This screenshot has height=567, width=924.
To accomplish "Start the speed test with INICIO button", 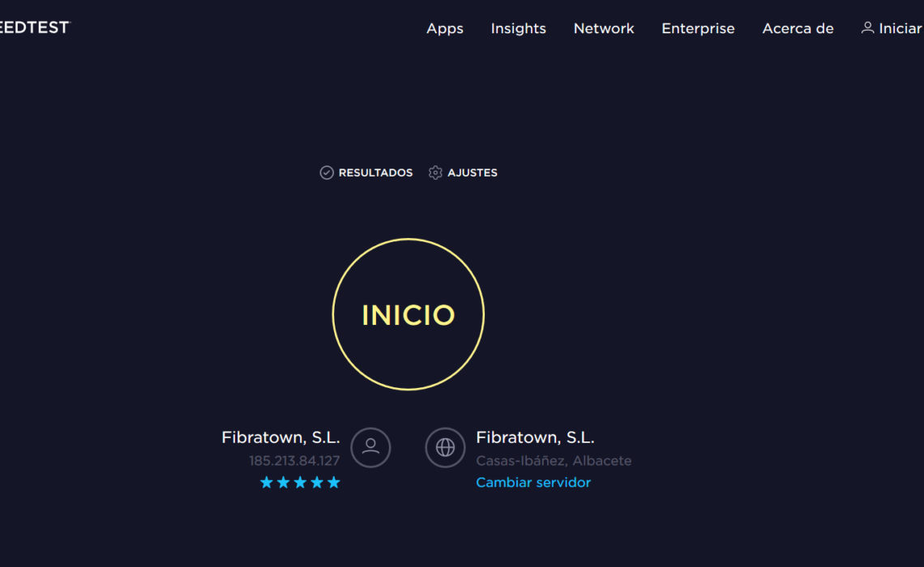I will pyautogui.click(x=409, y=314).
